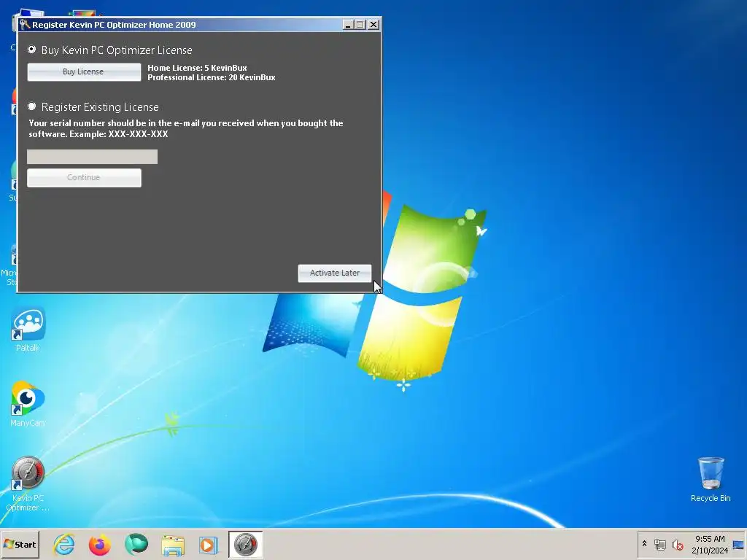The height and width of the screenshot is (560, 747).
Task: Click the Buy License button
Action: coord(84,72)
